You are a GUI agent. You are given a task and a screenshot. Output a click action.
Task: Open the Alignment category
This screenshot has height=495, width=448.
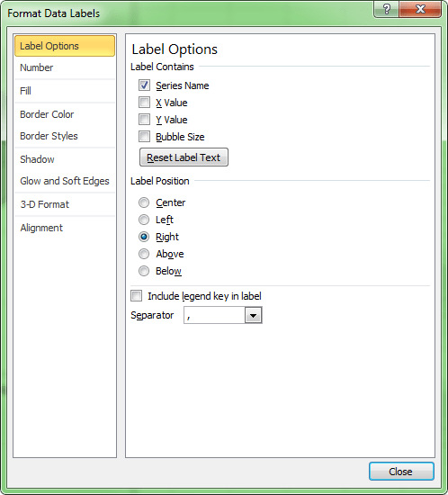(65, 228)
